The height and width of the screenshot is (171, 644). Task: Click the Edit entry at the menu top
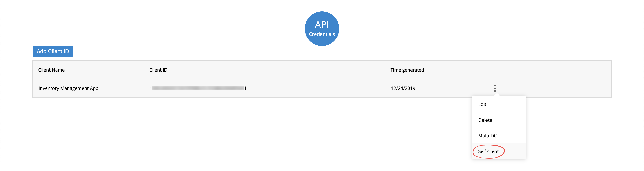482,104
